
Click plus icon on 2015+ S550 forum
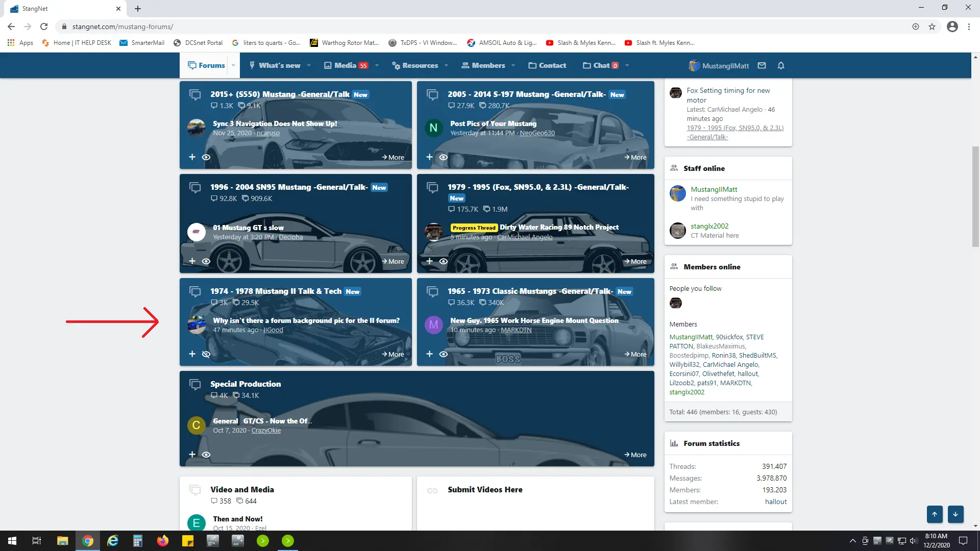pos(192,157)
